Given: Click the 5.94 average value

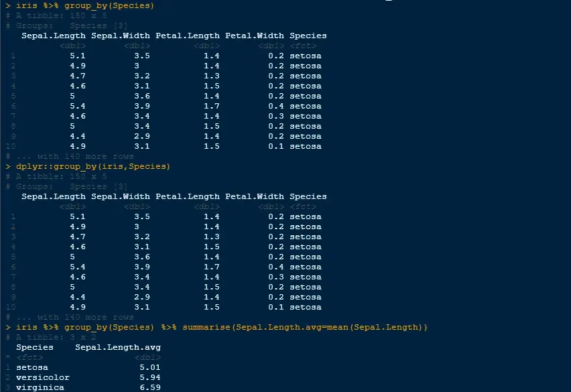Looking at the screenshot, I should click(150, 377).
